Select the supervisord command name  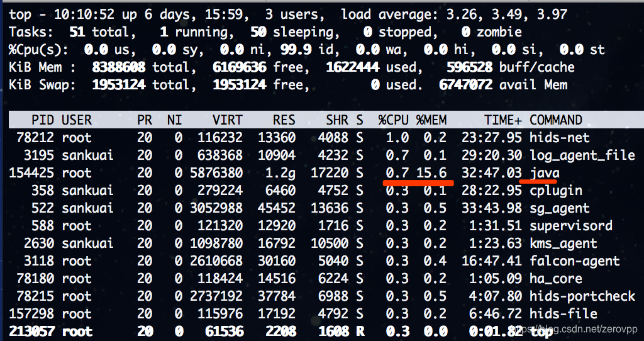click(x=571, y=226)
